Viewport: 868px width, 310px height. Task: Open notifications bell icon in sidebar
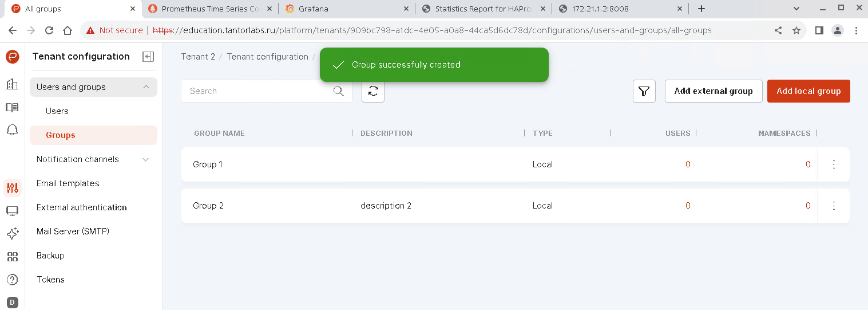pos(12,130)
